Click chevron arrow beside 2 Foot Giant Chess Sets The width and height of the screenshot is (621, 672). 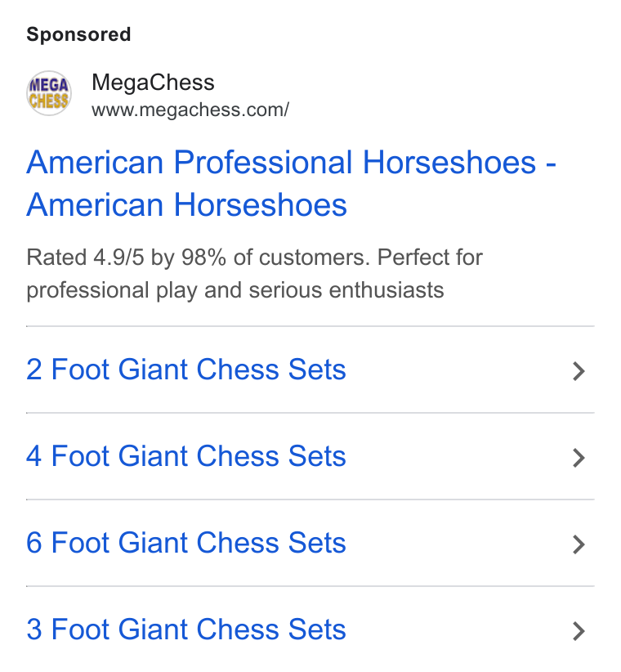(579, 371)
